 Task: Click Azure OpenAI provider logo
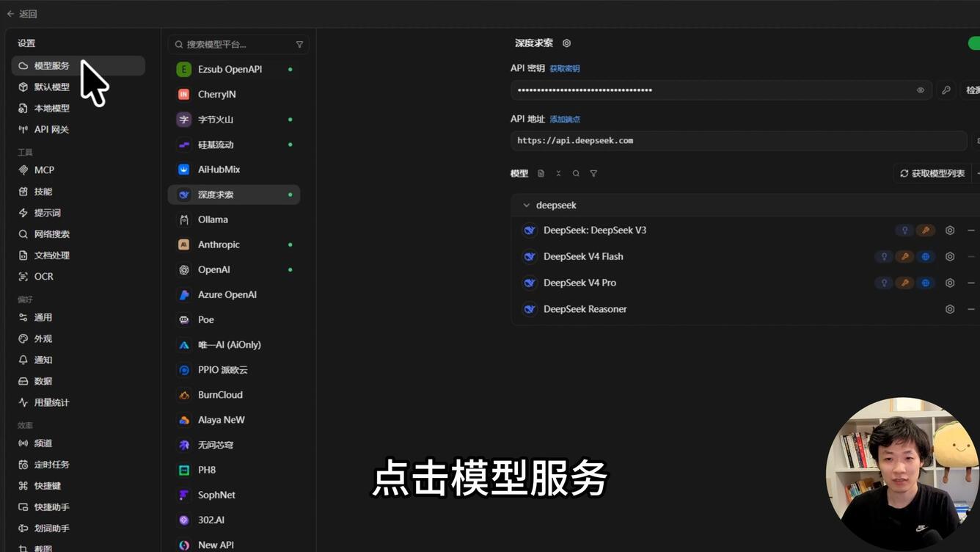tap(184, 294)
